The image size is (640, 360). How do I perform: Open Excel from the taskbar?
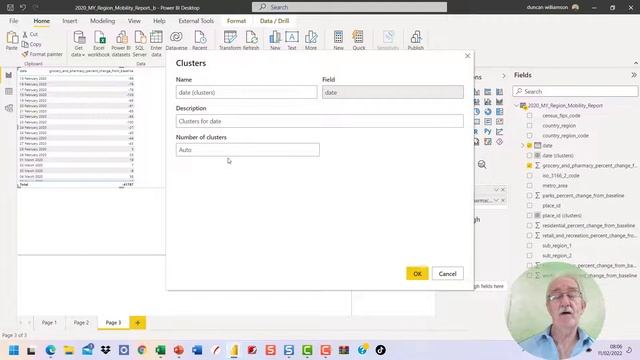160,350
